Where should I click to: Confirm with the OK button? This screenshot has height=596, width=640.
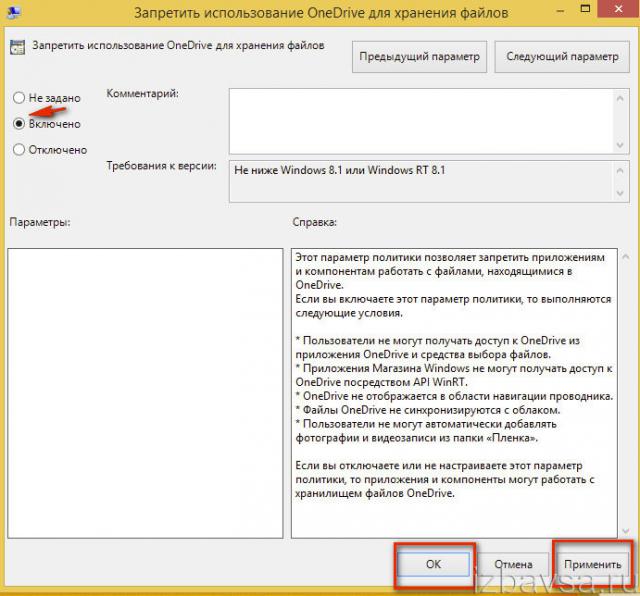coord(433,564)
